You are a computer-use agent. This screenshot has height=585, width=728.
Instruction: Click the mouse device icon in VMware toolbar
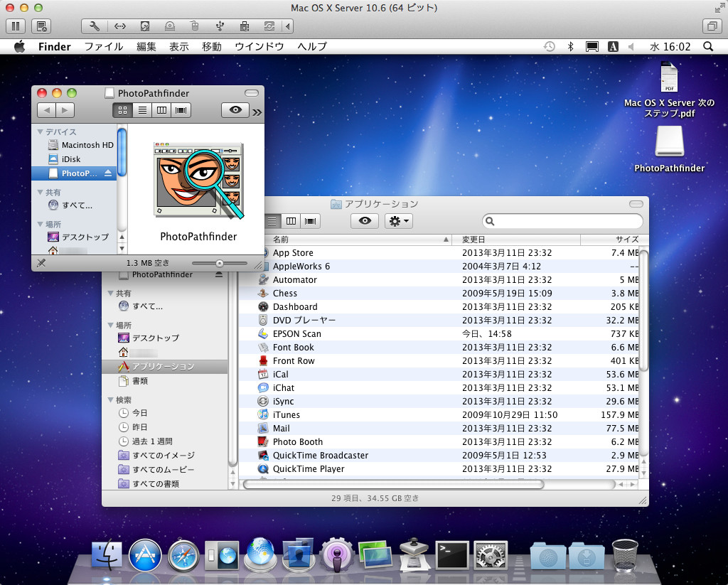(195, 26)
